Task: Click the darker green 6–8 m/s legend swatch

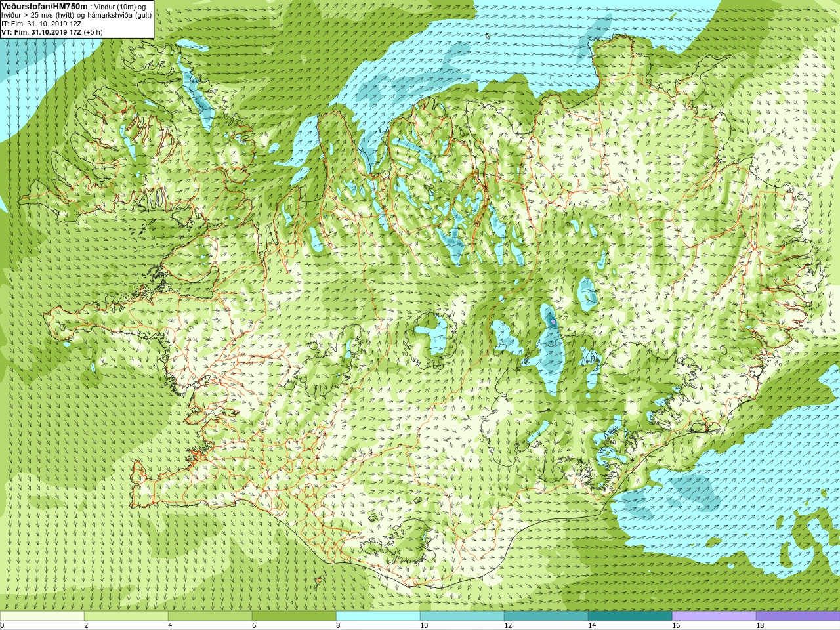Action: point(294,616)
